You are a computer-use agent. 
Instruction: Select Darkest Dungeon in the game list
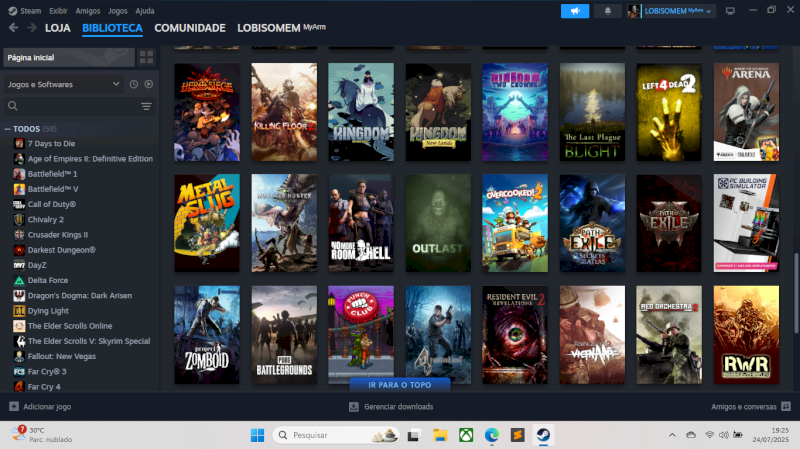pyautogui.click(x=61, y=250)
